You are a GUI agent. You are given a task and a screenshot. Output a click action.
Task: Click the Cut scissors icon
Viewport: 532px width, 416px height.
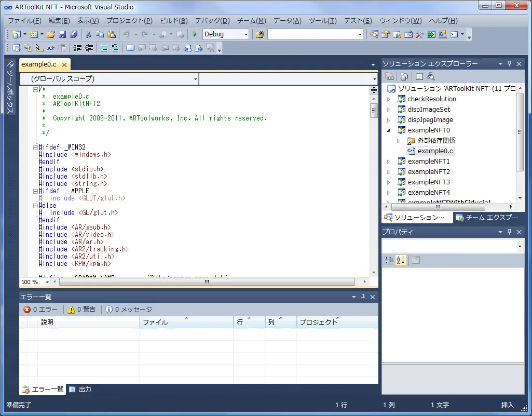[89, 34]
